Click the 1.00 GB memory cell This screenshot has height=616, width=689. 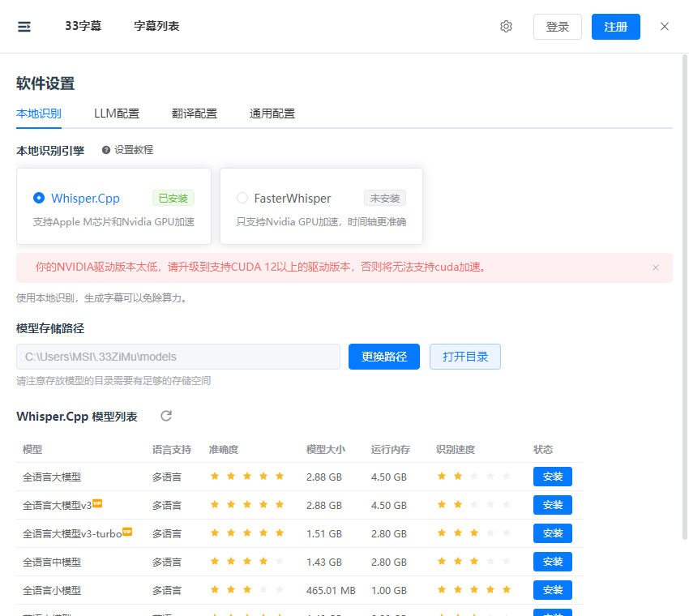pos(389,591)
